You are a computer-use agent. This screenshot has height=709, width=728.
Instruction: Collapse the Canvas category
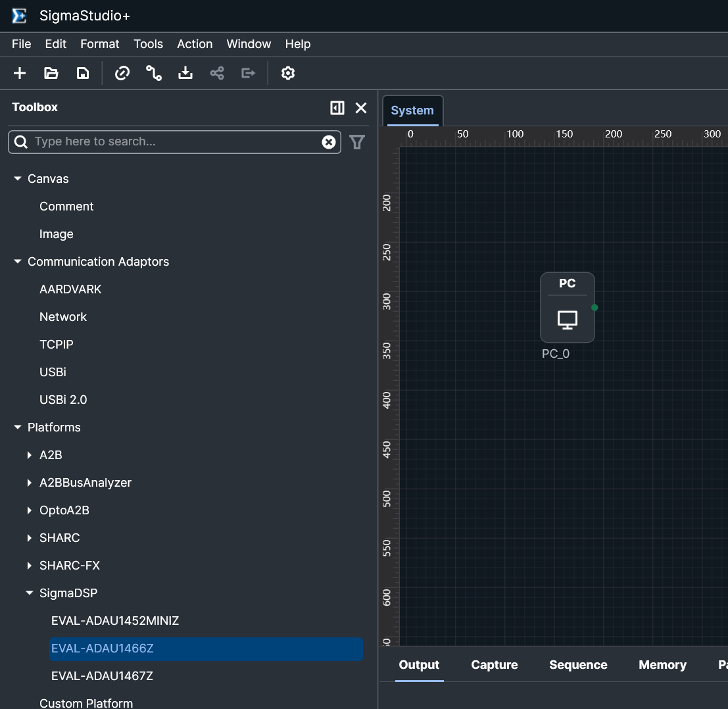pyautogui.click(x=18, y=179)
